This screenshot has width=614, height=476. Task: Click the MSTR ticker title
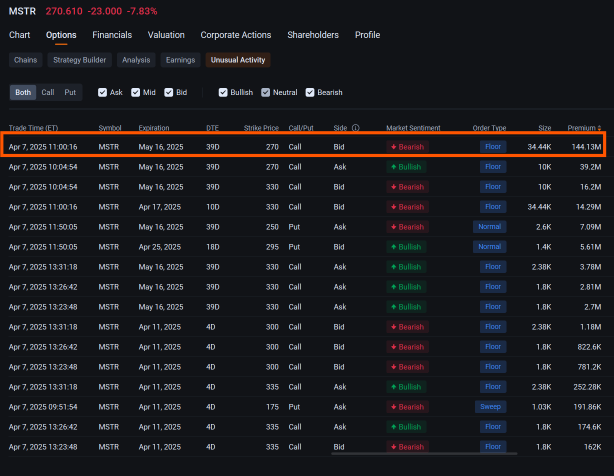pyautogui.click(x=22, y=11)
